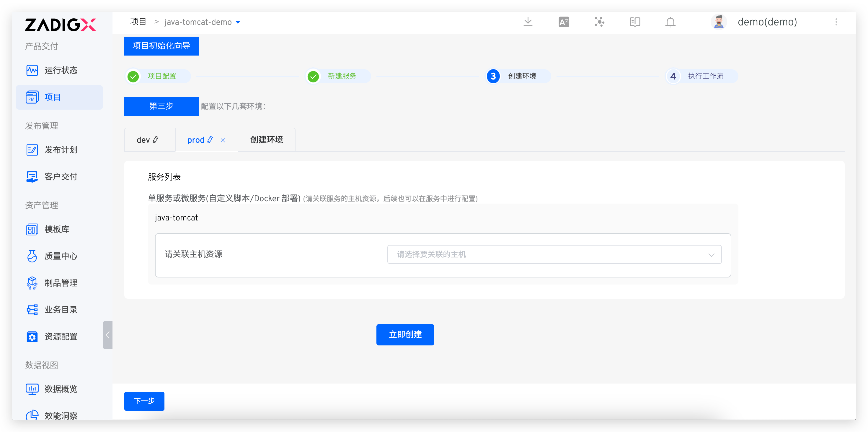Open 效能洞察 in sidebar
868x432 pixels.
coord(59,415)
